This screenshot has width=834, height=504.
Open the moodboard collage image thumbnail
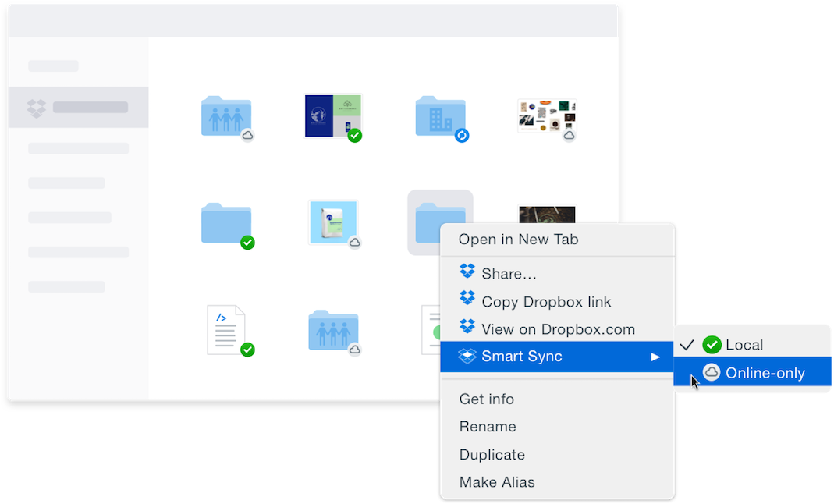[x=546, y=117]
